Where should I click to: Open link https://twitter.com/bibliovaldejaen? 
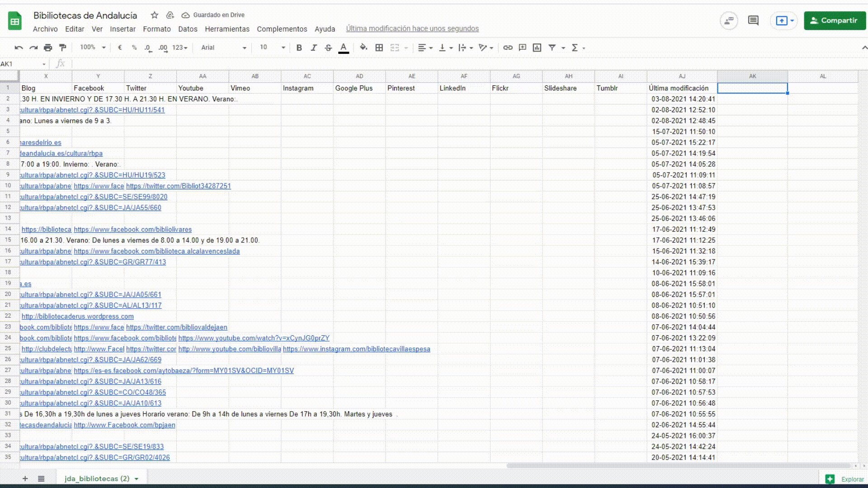[177, 328]
